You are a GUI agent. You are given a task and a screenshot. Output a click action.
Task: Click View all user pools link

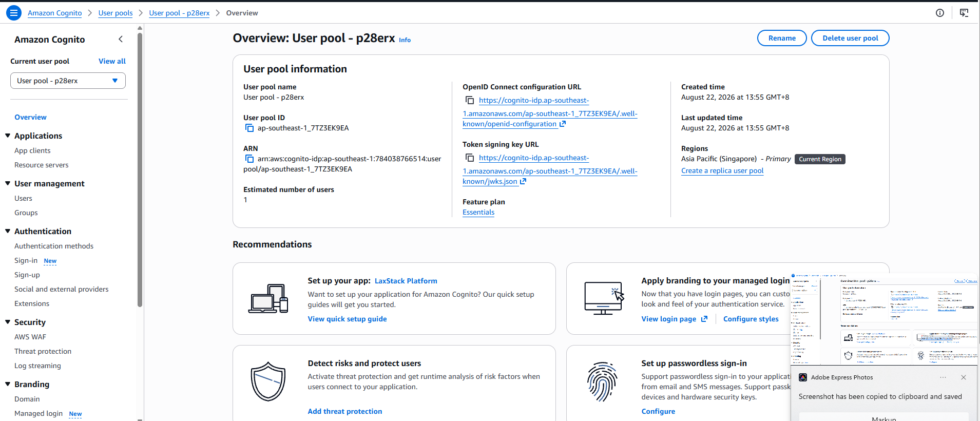pos(112,61)
